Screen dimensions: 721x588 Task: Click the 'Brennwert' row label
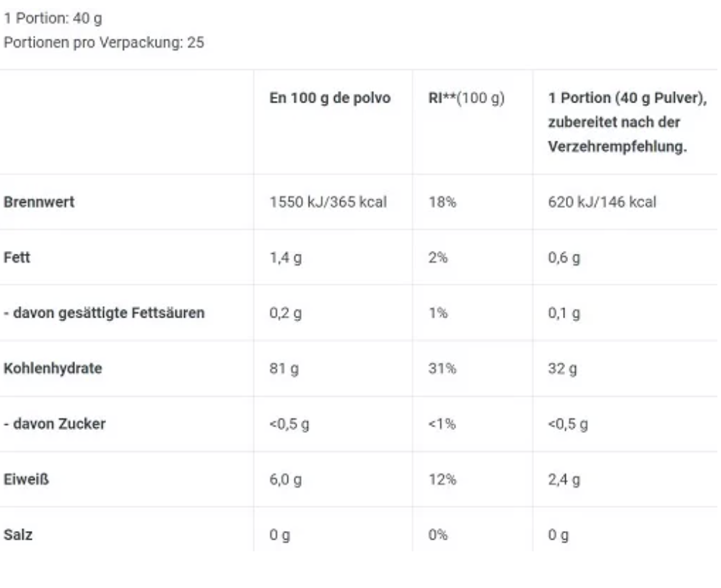(x=39, y=202)
